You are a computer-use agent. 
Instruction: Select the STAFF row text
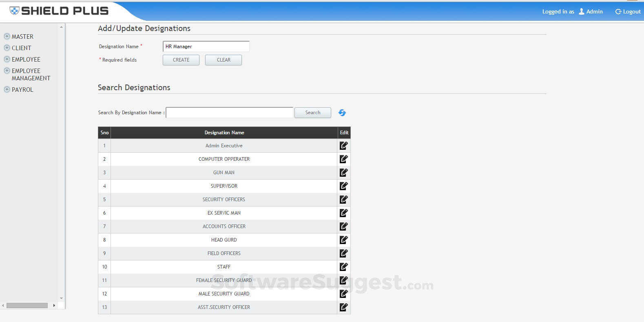224,267
